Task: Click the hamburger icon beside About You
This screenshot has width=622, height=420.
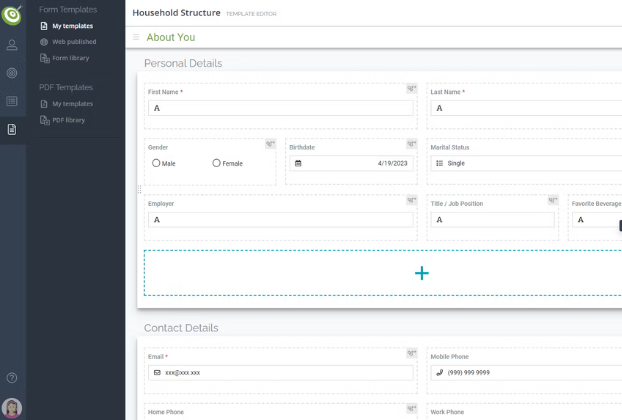Action: coord(136,37)
